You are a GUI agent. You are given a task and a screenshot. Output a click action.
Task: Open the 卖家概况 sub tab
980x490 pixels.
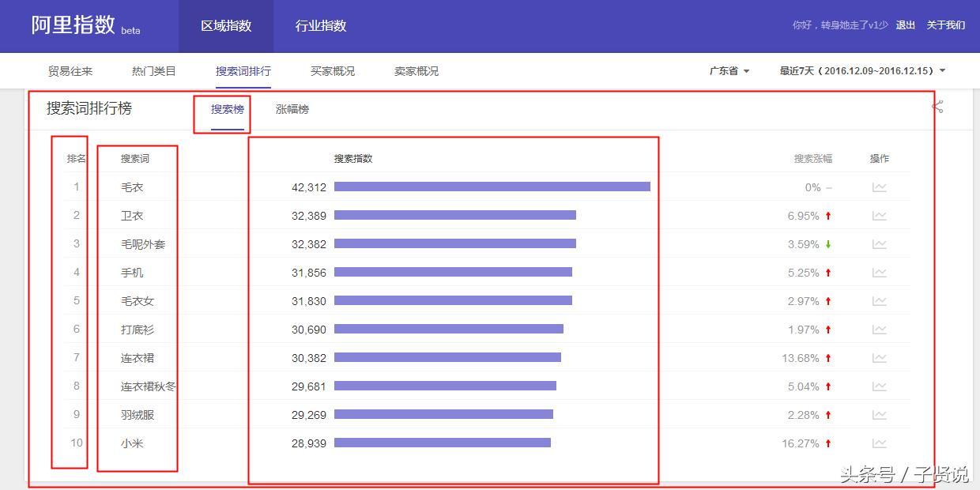(416, 71)
